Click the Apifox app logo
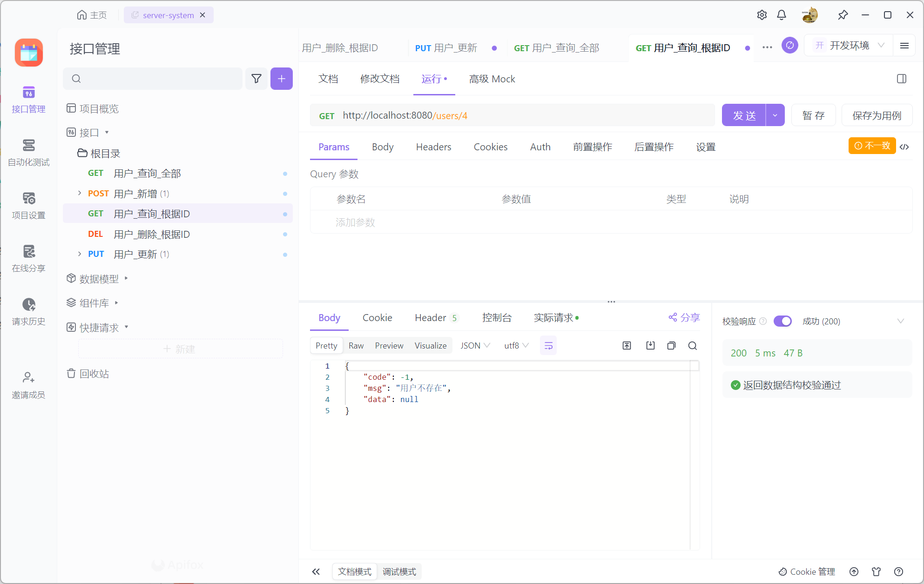Screen dimensions: 924x584 point(29,52)
